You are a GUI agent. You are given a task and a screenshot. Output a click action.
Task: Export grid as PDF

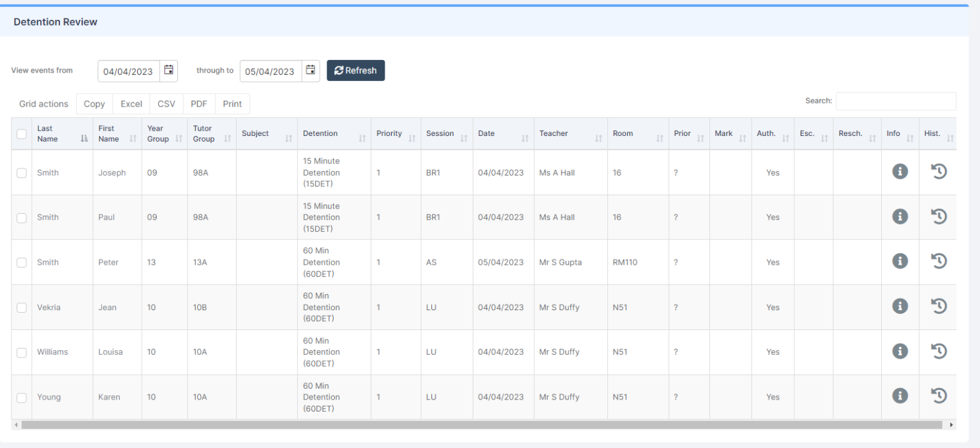click(199, 104)
